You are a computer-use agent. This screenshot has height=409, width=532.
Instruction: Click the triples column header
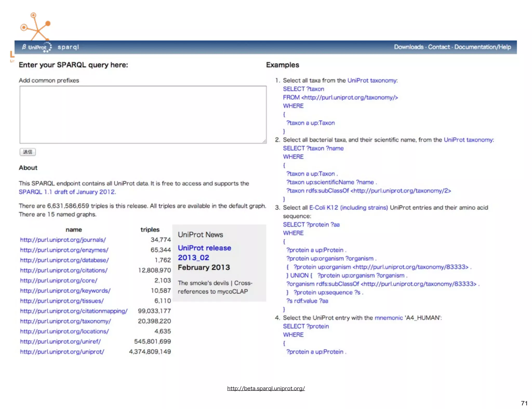coord(150,230)
